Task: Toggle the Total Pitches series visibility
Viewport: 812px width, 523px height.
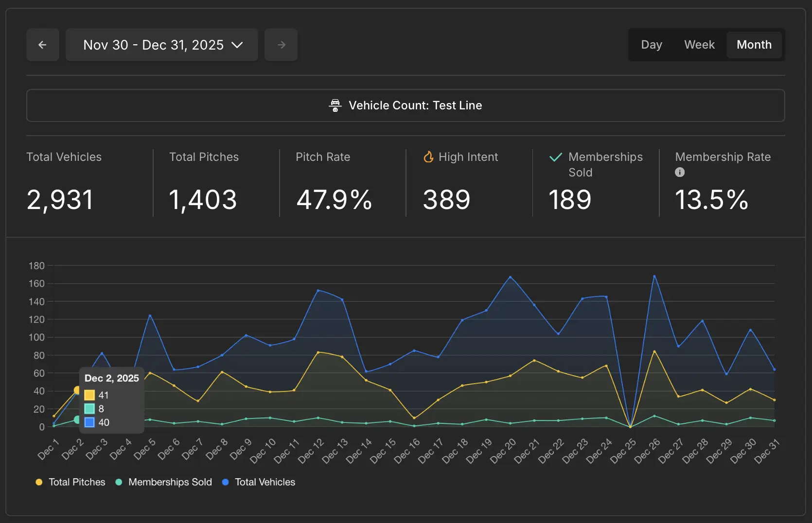Action: pos(71,482)
